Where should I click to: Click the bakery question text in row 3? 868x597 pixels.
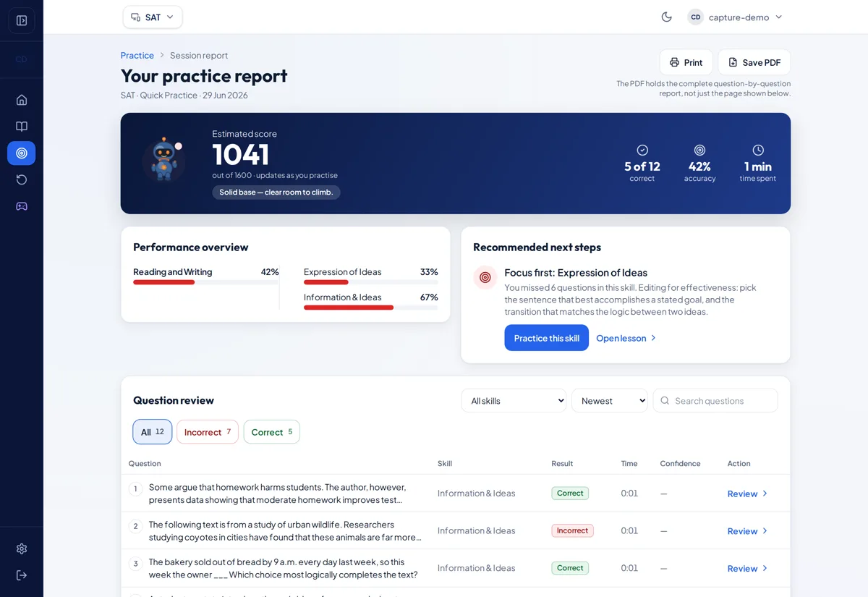tap(283, 568)
